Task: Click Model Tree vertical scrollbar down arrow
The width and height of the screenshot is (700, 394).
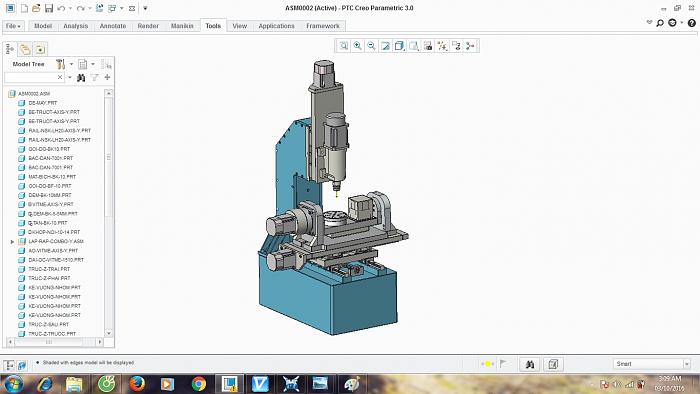Action: [x=109, y=333]
